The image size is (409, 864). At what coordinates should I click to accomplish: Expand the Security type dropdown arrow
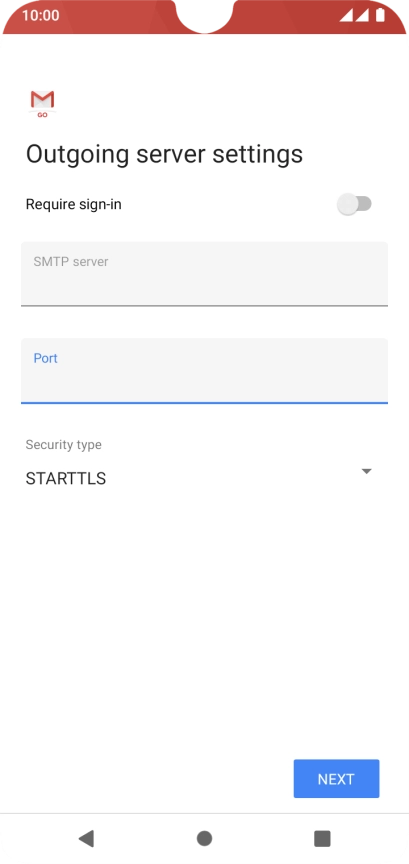coord(367,472)
